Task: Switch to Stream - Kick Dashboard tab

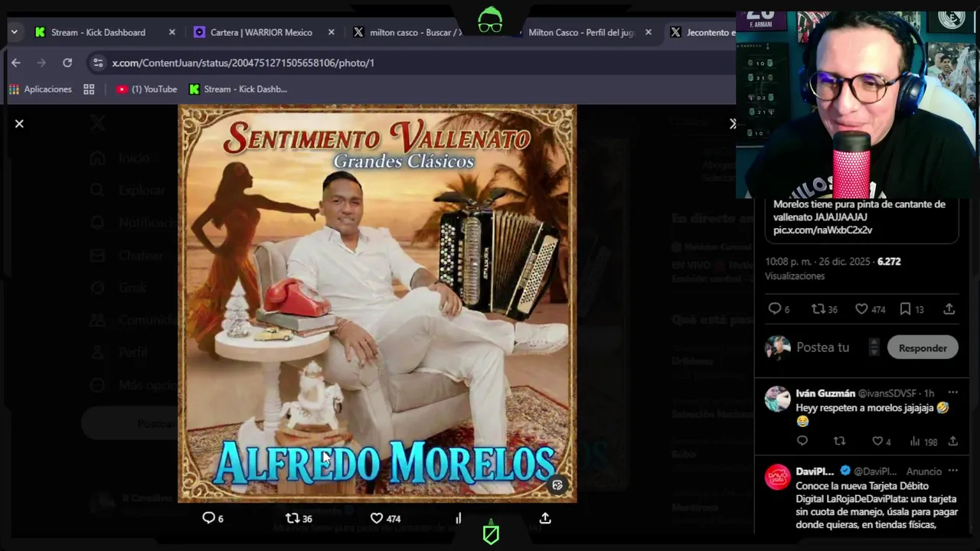Action: click(x=98, y=32)
